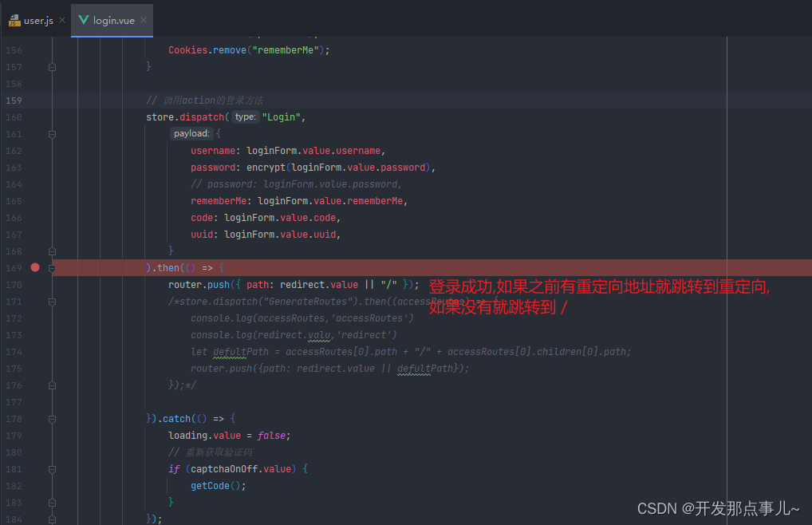
Task: Click the underlined valu typo on line 173
Action: click(319, 335)
